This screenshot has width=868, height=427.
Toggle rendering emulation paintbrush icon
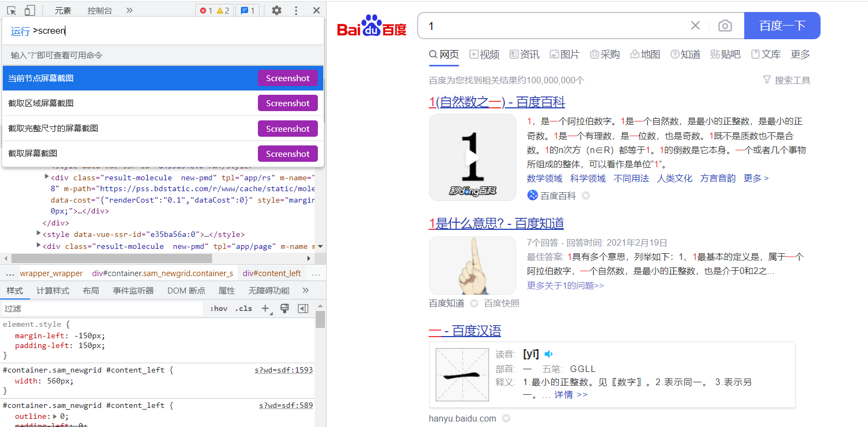pyautogui.click(x=284, y=308)
